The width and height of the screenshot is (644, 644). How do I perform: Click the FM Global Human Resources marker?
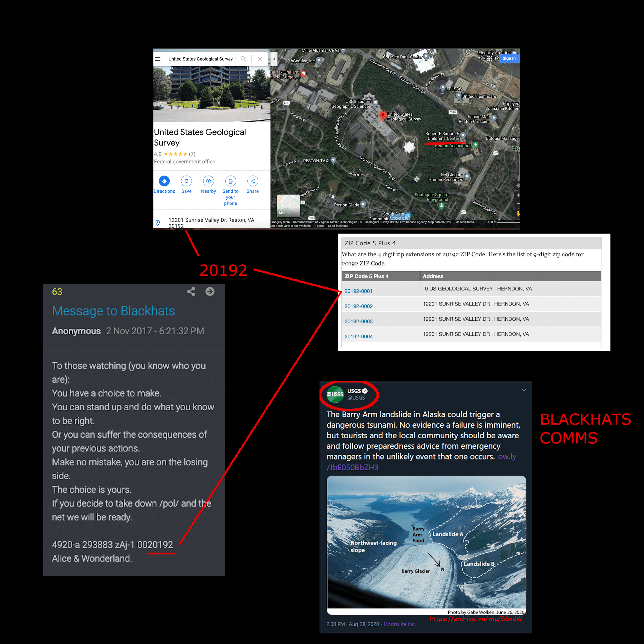point(467,176)
